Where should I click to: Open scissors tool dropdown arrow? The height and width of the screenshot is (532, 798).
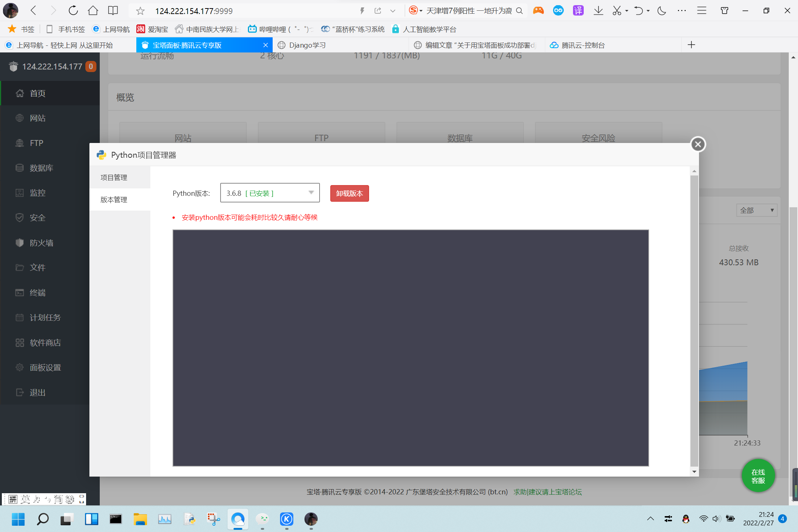pyautogui.click(x=627, y=11)
